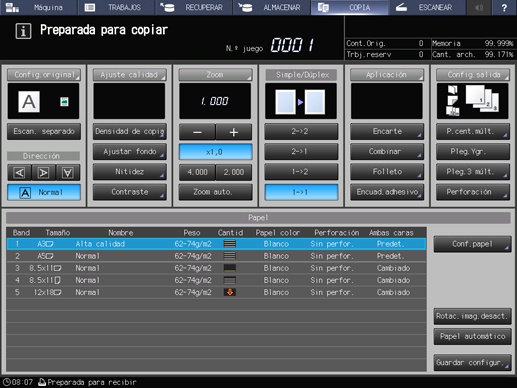Switch to the TRABAJOS tab

[x=116, y=7]
